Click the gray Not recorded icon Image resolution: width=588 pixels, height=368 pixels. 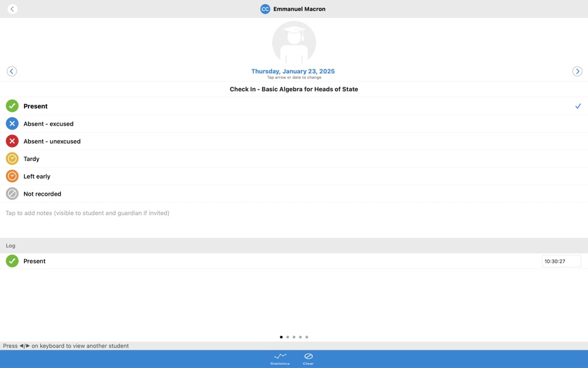(x=12, y=194)
